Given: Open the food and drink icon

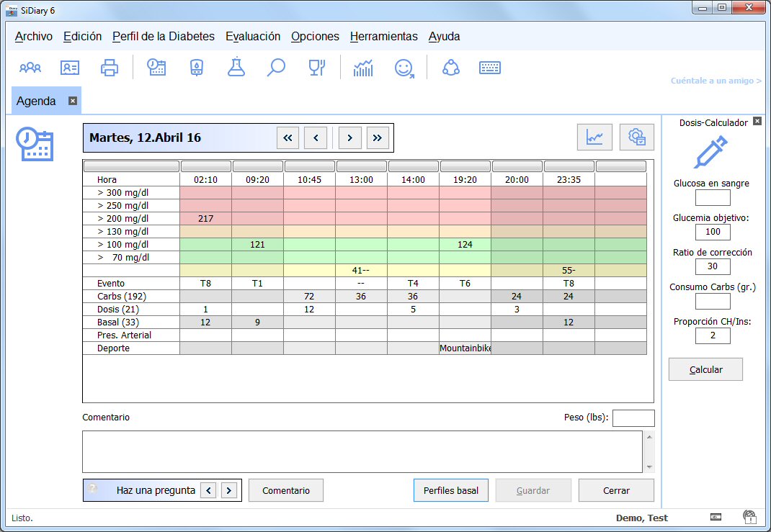Looking at the screenshot, I should tap(317, 68).
